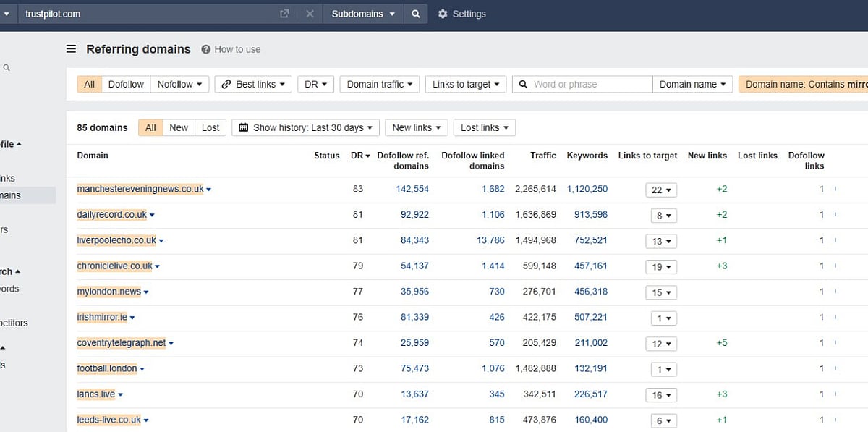Expand 19 links to target for chroniclelive
The image size is (868, 432).
pyautogui.click(x=661, y=267)
